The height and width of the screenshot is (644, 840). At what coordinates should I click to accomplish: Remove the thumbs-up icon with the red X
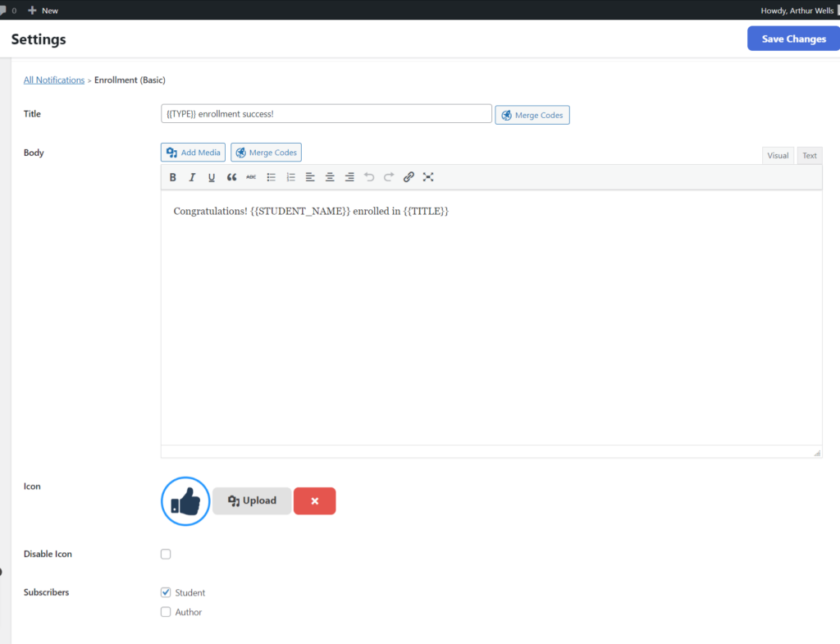pos(314,500)
